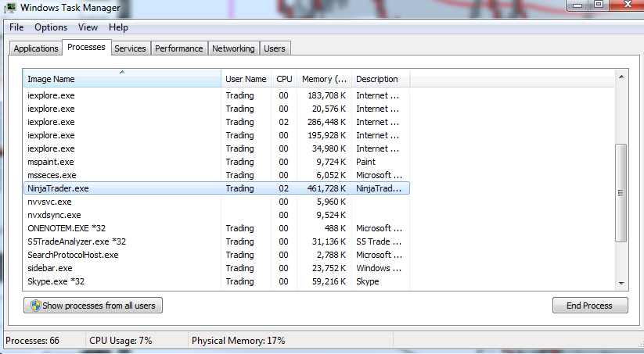Viewport: 644px width, 354px height.
Task: Click the Processes: 66 status entry
Action: click(32, 341)
